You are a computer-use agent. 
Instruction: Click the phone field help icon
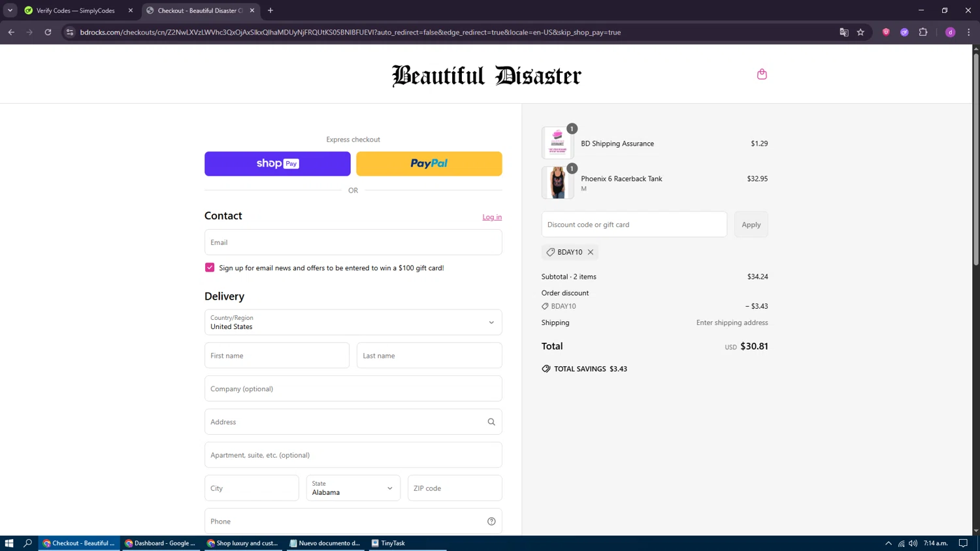(x=491, y=522)
